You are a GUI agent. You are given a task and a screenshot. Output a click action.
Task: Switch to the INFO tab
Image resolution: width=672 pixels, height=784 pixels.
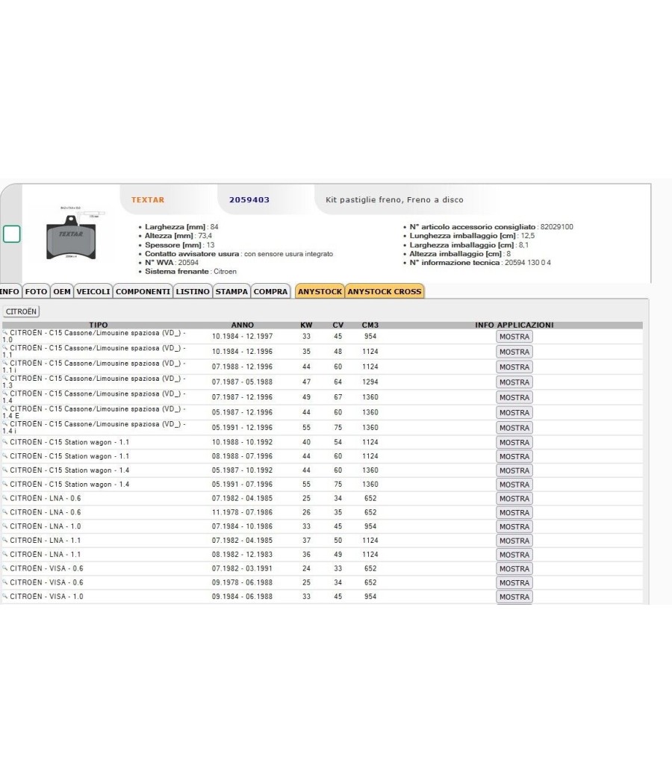tap(10, 291)
